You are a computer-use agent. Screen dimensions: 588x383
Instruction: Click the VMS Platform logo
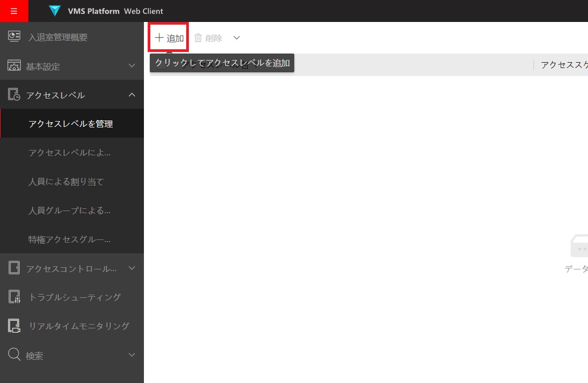55,11
